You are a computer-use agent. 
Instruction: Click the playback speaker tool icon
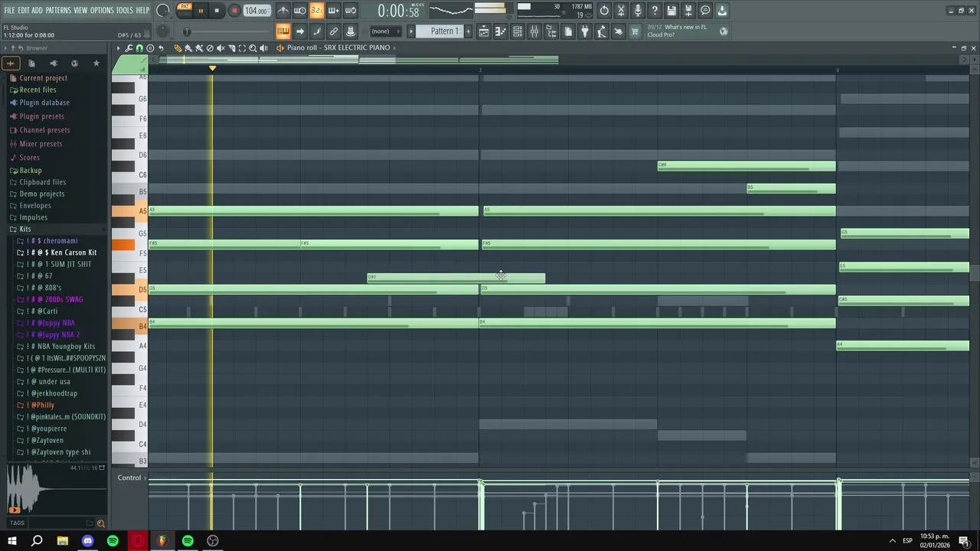click(x=263, y=48)
